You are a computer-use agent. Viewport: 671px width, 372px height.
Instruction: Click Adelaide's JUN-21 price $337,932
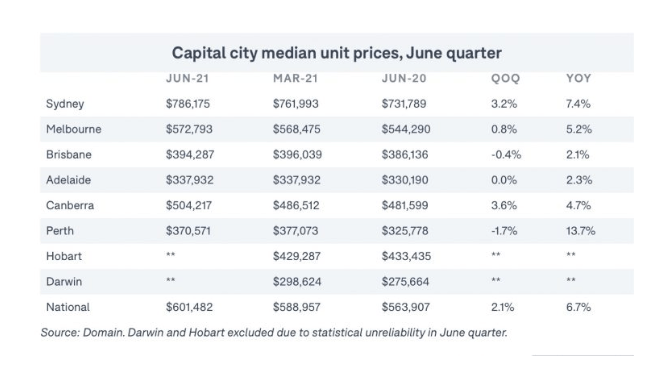tap(190, 180)
